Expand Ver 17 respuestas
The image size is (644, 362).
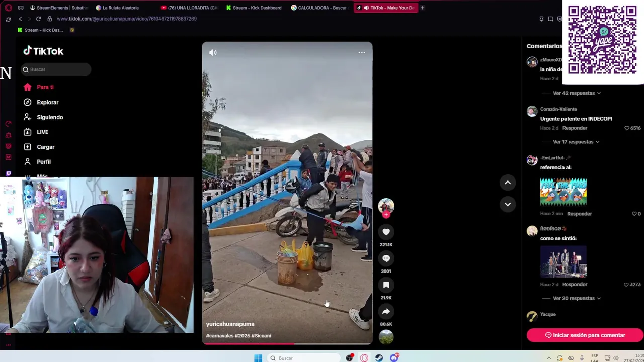coord(577,142)
